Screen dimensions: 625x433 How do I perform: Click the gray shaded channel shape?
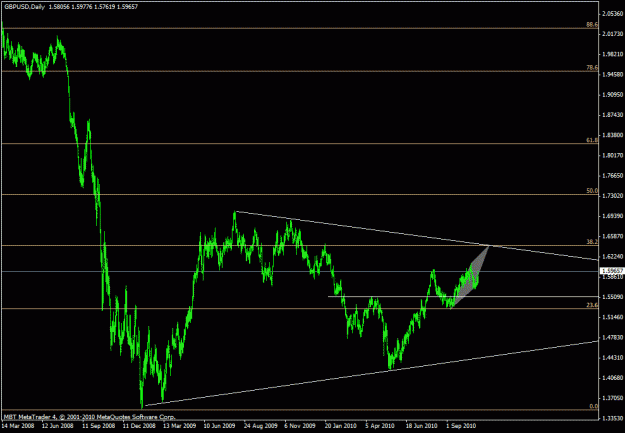pyautogui.click(x=472, y=279)
